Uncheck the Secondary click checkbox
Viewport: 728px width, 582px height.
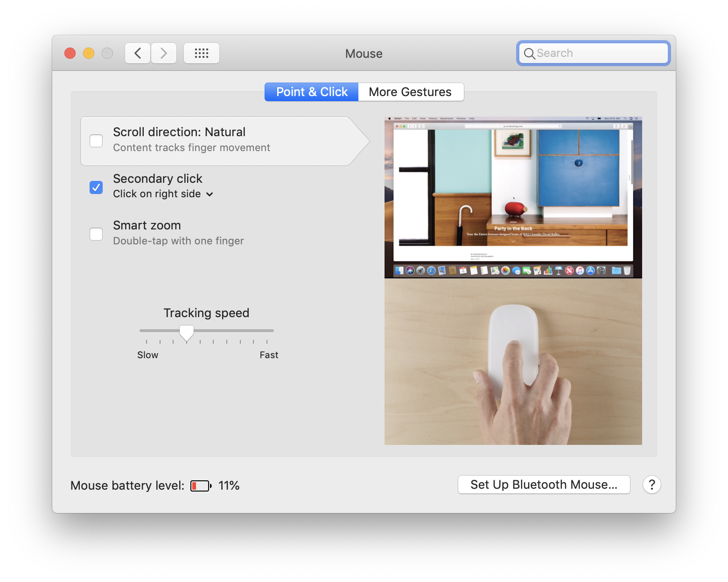96,187
